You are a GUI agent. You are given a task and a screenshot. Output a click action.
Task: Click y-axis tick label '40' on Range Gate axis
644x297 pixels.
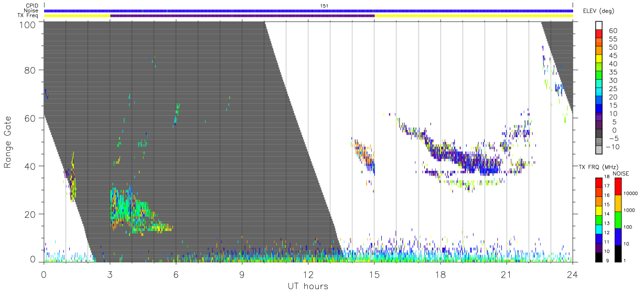coord(29,166)
